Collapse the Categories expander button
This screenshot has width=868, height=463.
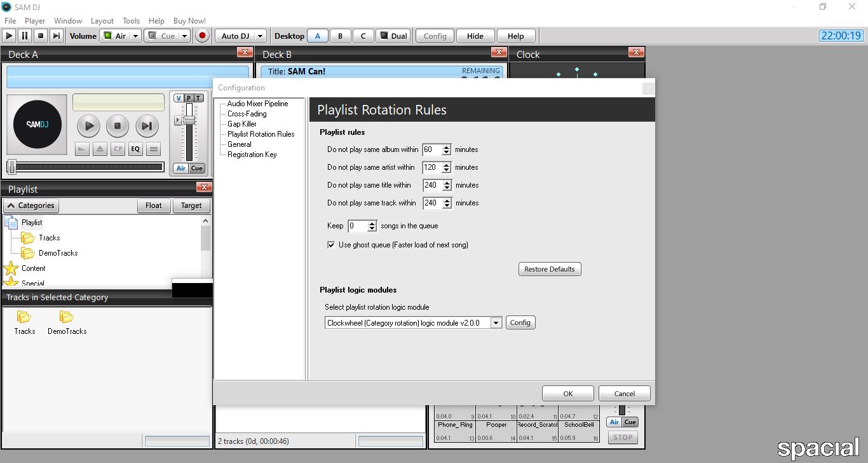click(31, 205)
